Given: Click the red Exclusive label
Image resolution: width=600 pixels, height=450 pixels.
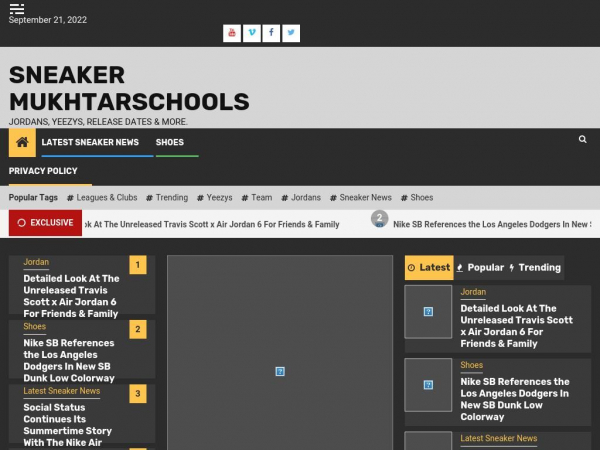Looking at the screenshot, I should point(45,223).
